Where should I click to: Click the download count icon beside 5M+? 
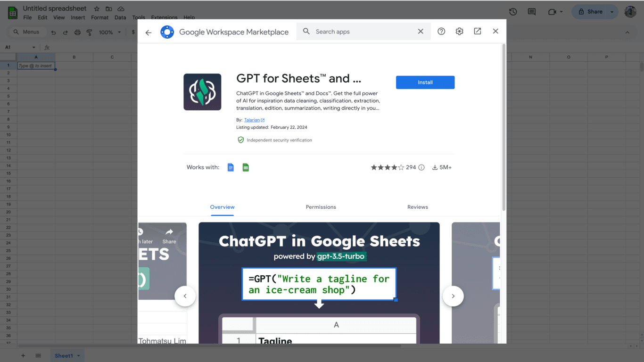tap(435, 167)
